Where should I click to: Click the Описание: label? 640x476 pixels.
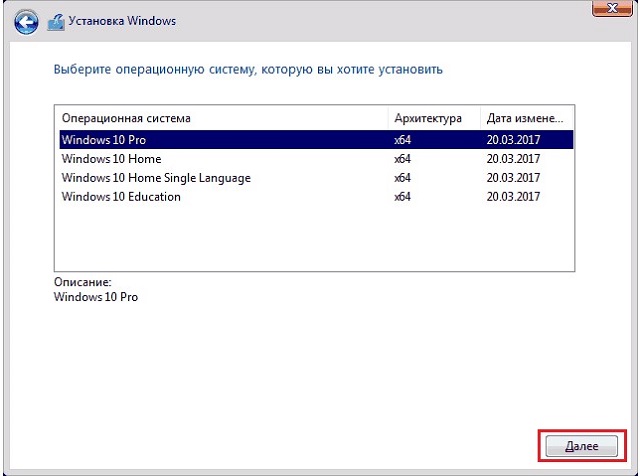click(82, 282)
